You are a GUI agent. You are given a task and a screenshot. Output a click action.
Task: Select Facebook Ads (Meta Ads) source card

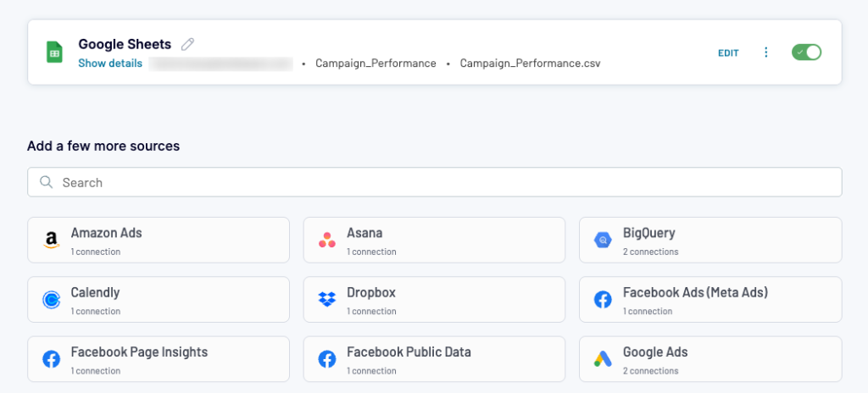[x=711, y=300]
